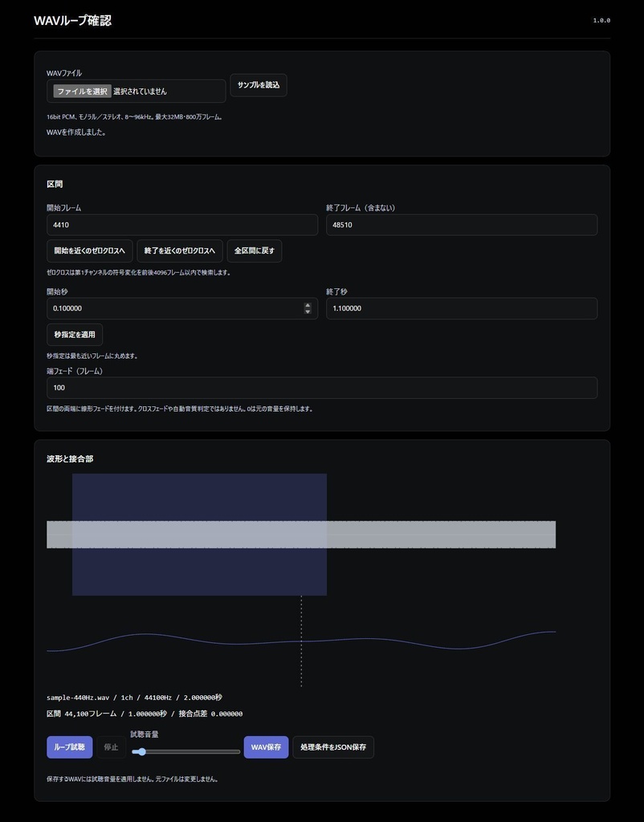Click the selected region in waveform overview
Screen dimensions: 644x822
click(x=199, y=534)
